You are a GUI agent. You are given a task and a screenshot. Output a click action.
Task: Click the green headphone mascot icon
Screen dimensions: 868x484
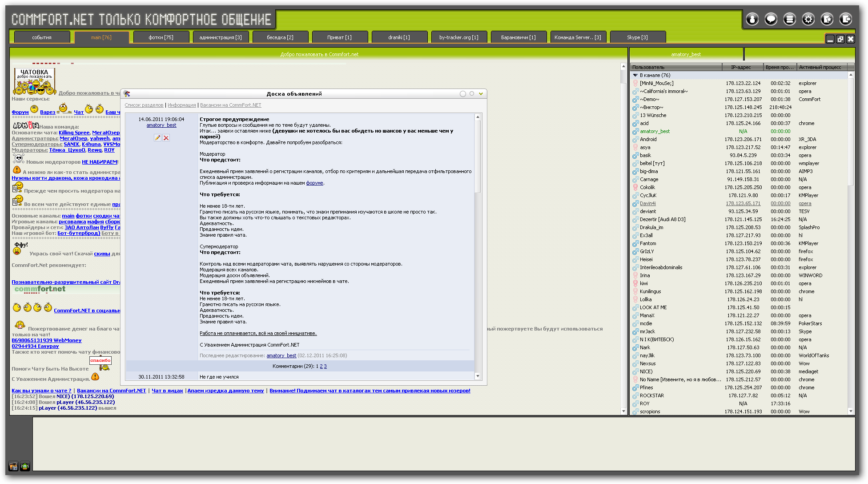(x=25, y=466)
